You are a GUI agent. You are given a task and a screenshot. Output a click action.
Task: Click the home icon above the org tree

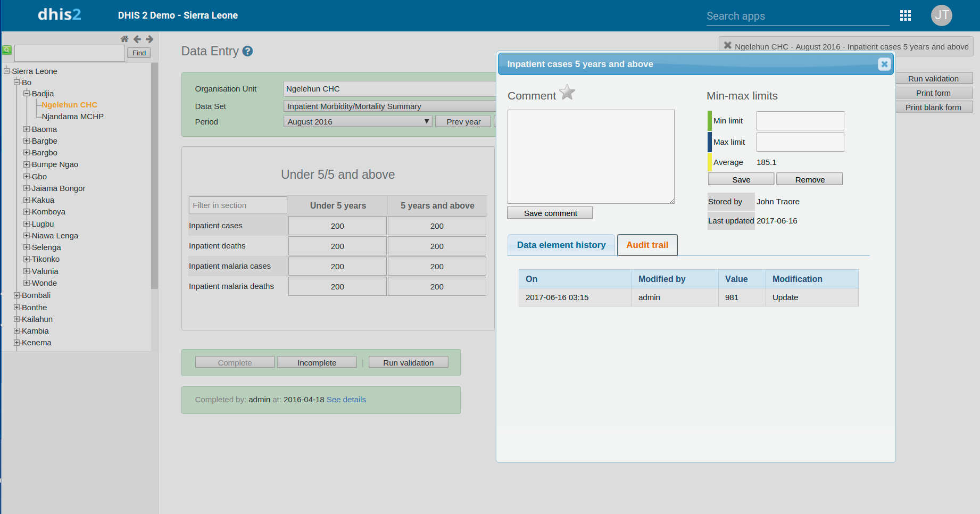click(124, 39)
